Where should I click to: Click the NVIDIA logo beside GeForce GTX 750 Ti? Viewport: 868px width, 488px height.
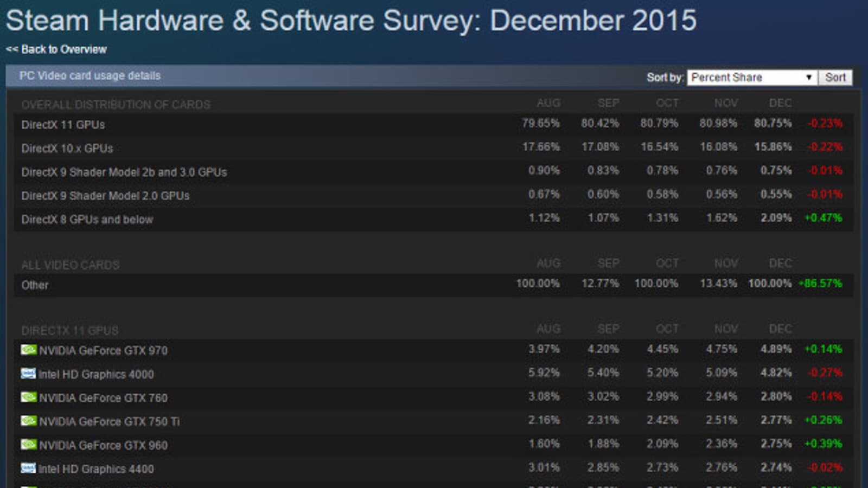click(x=28, y=421)
